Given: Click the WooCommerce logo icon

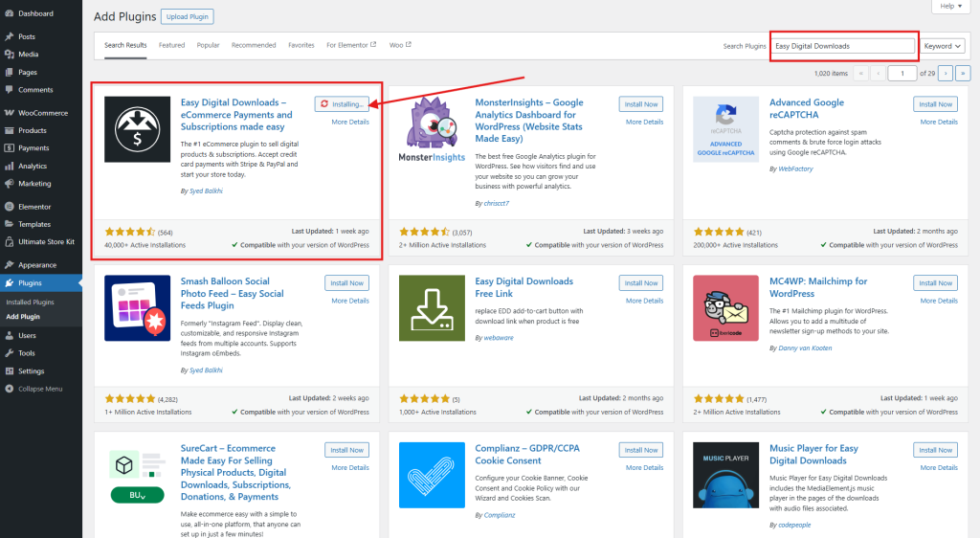Looking at the screenshot, I should [x=9, y=113].
